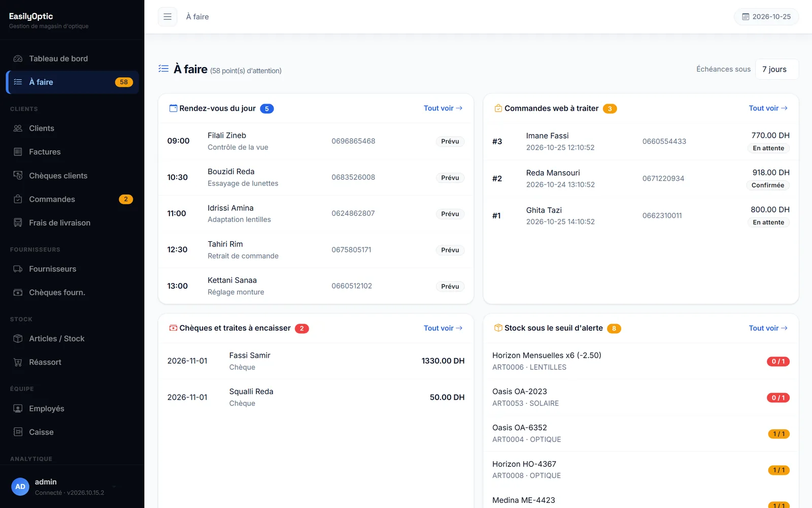Viewport: 812px width, 508px height.
Task: Click the Employés badge icon
Action: 18,408
